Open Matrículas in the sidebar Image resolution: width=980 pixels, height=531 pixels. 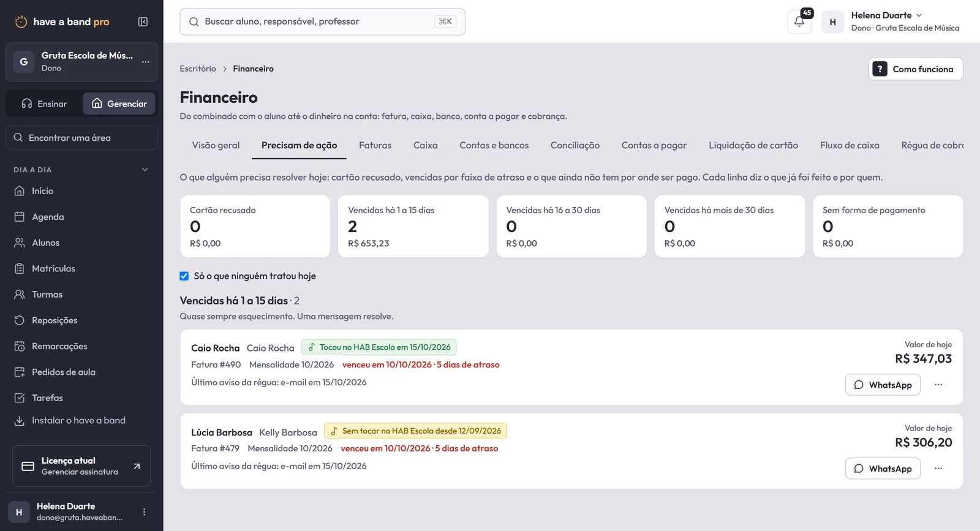tap(81, 268)
